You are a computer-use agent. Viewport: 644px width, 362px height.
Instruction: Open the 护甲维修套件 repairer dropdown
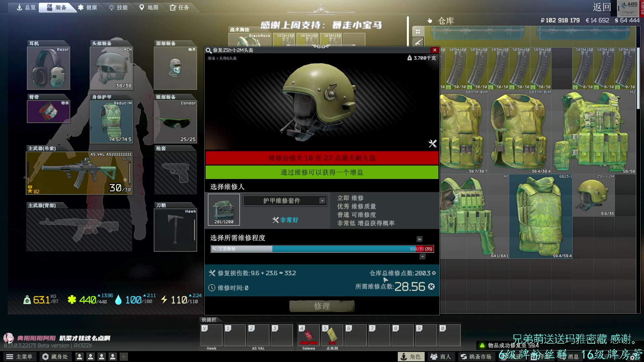pyautogui.click(x=285, y=200)
